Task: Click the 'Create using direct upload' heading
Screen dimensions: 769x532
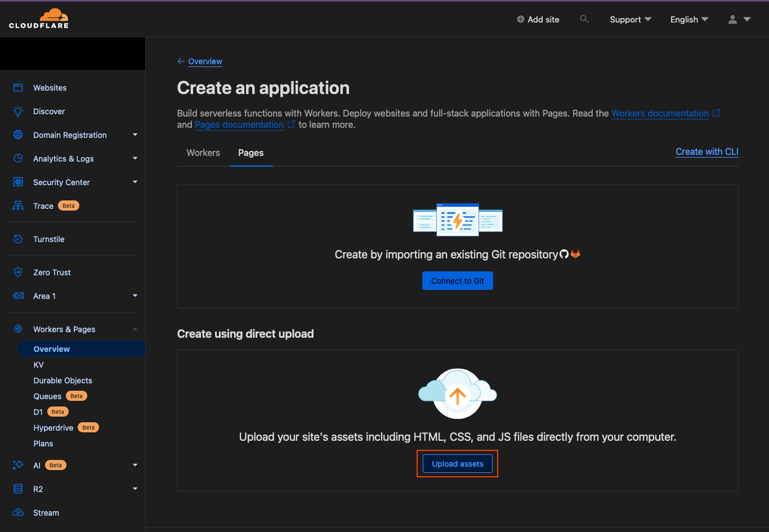Action: click(x=245, y=334)
